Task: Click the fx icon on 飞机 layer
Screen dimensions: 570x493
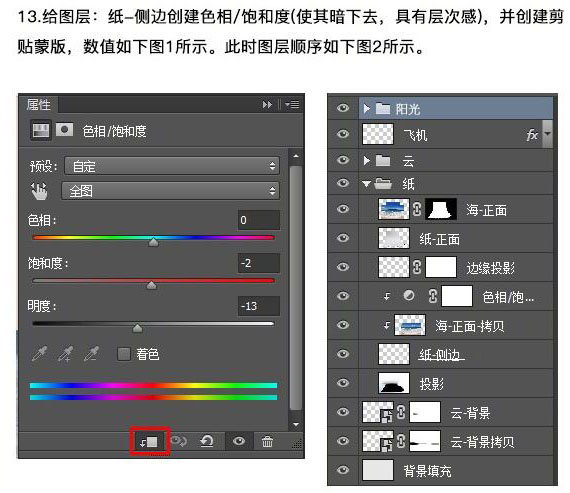Action: point(532,135)
